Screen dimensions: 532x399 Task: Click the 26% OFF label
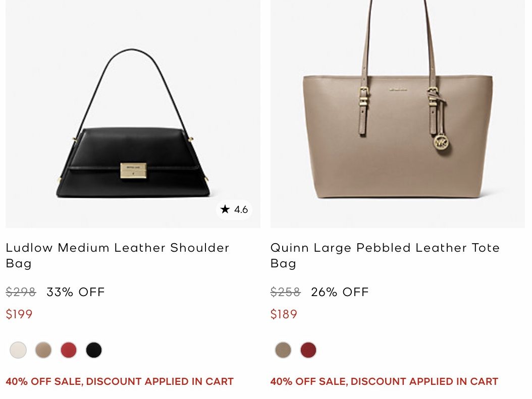tap(340, 292)
